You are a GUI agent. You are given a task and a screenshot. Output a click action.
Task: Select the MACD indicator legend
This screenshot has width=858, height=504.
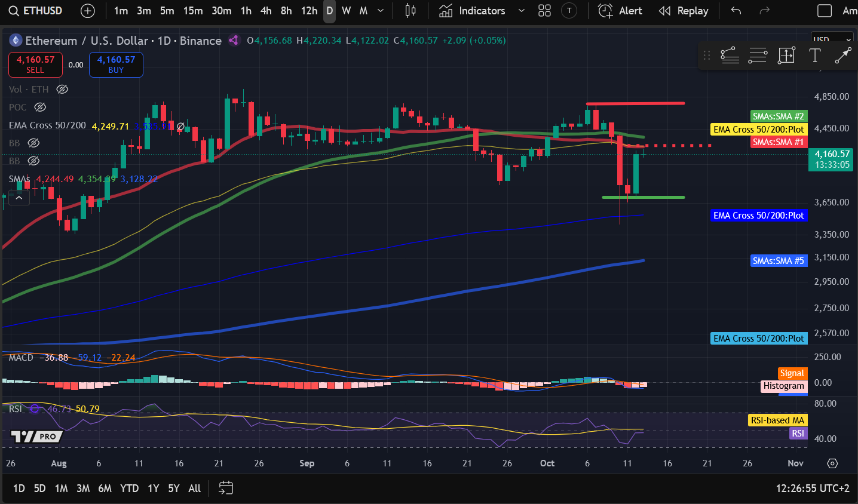(x=21, y=358)
